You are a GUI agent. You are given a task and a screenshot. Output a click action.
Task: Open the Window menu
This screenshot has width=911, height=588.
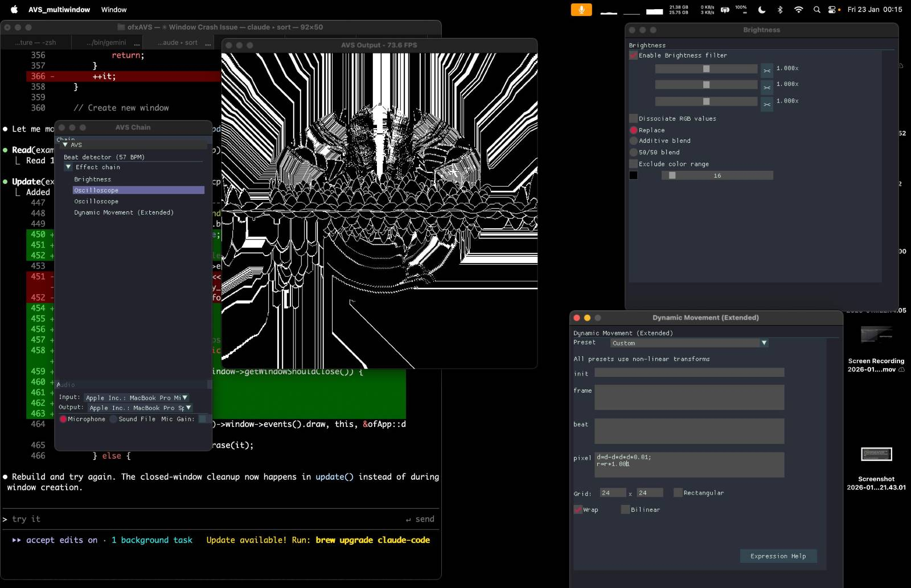click(114, 10)
